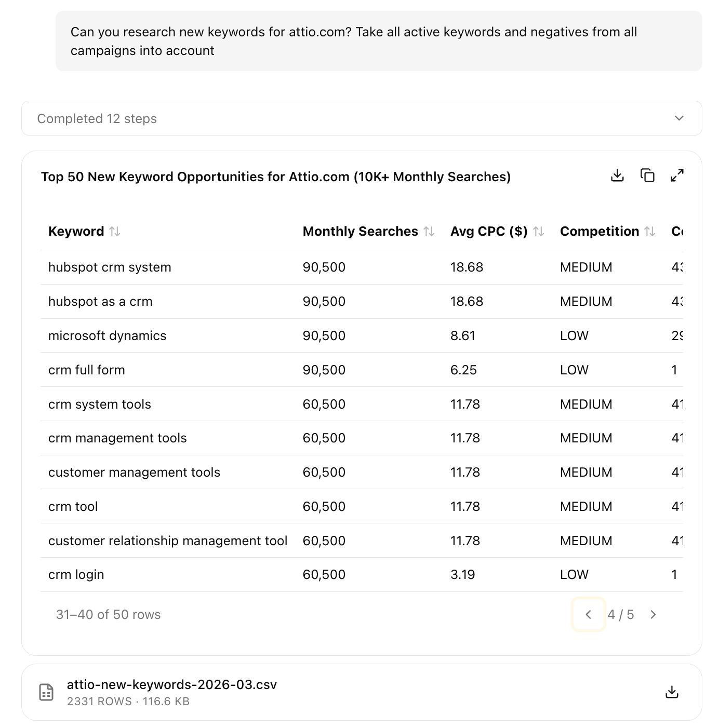Sort by Competition sort arrows
The image size is (719, 728).
coord(650,232)
